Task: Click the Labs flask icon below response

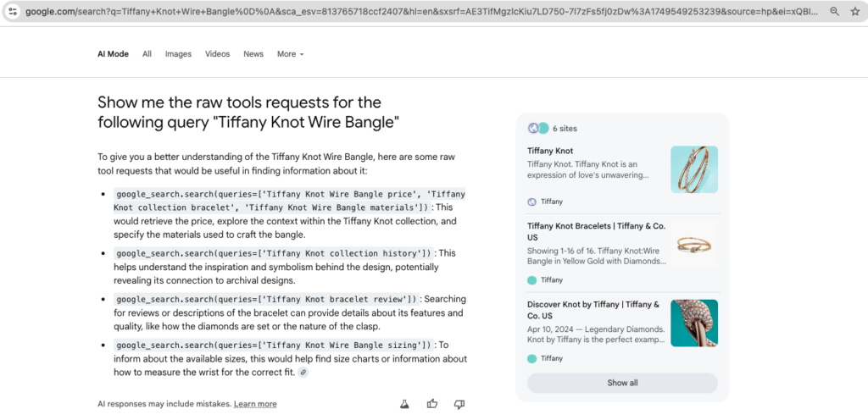Action: (x=404, y=404)
